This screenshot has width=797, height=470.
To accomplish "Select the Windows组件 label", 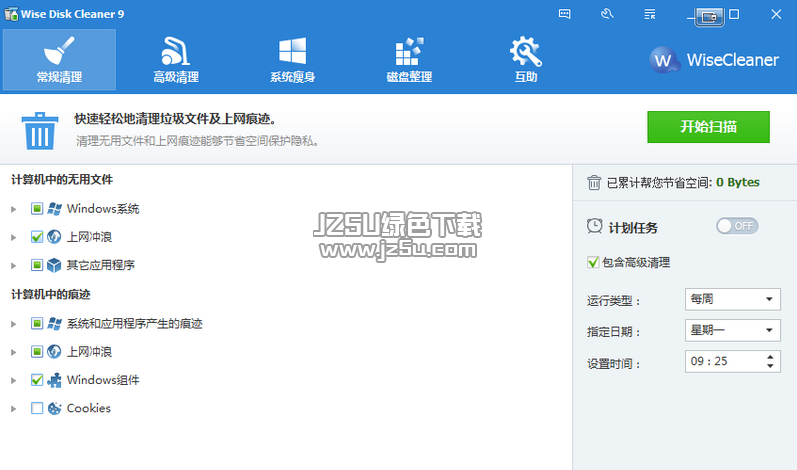I will [x=103, y=380].
